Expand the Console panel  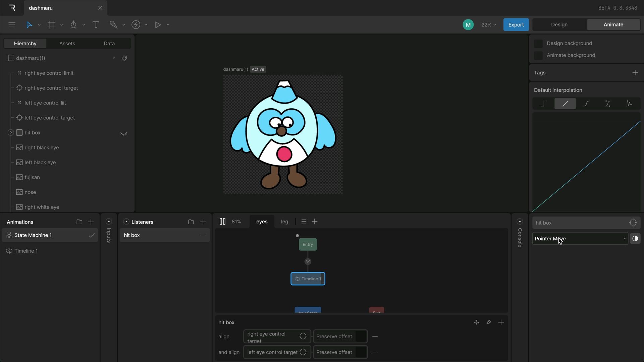pos(520,222)
